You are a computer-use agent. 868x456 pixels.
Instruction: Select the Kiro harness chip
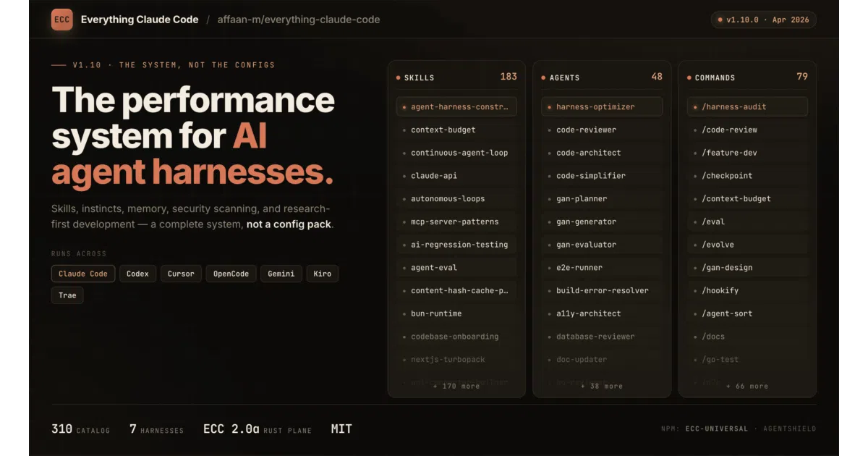click(x=323, y=274)
